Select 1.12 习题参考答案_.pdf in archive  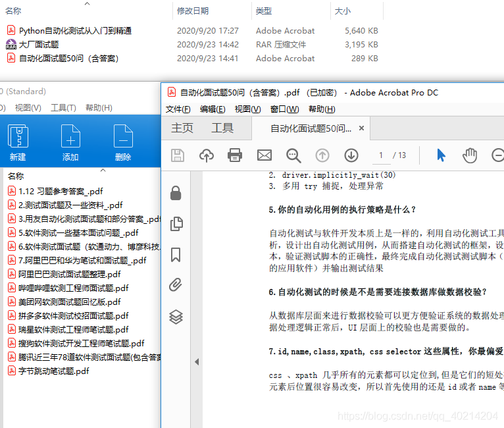click(61, 192)
